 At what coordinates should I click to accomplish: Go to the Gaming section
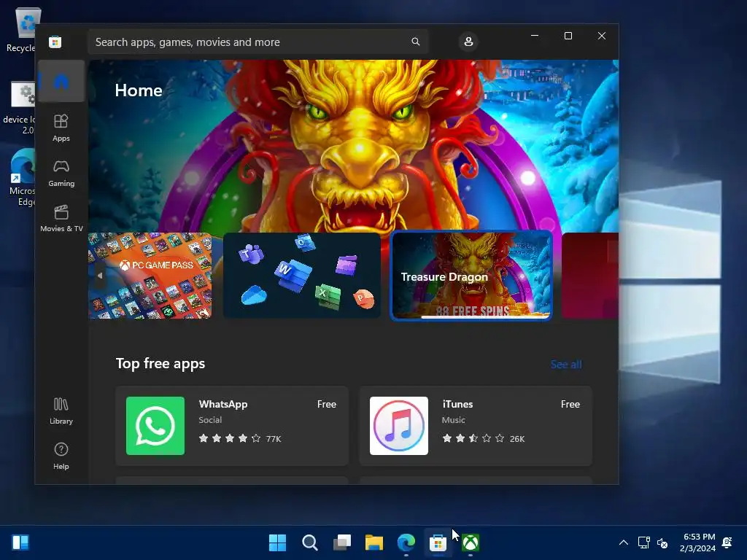tap(61, 173)
